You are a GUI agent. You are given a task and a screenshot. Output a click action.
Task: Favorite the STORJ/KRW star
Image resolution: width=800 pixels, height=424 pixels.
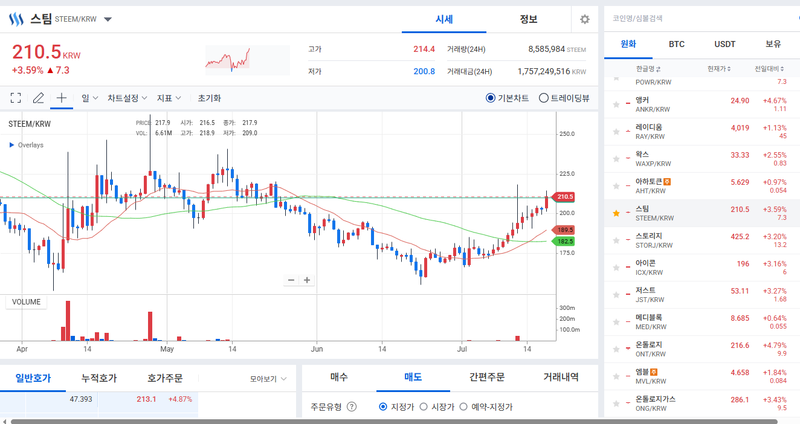pyautogui.click(x=616, y=240)
